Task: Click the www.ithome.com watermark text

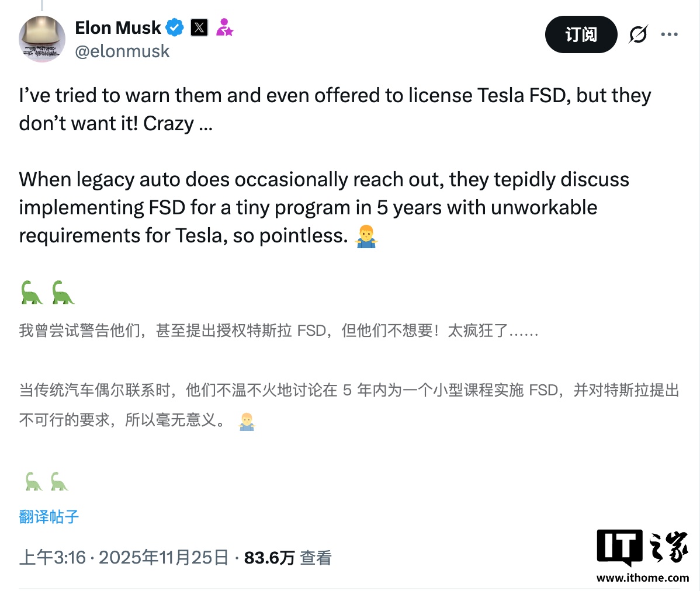Action: coord(642,578)
